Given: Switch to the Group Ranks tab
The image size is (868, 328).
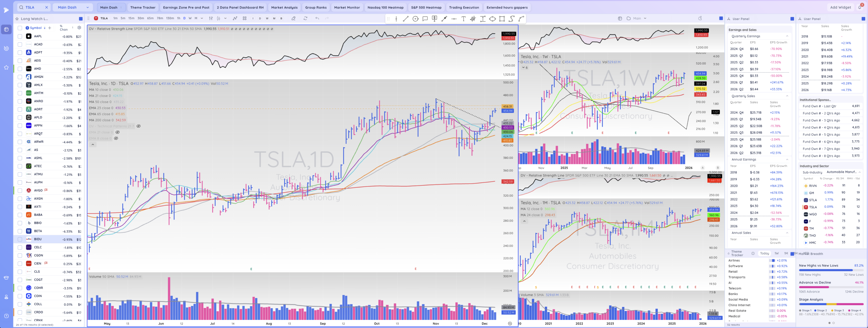Looking at the screenshot, I should click(x=316, y=7).
